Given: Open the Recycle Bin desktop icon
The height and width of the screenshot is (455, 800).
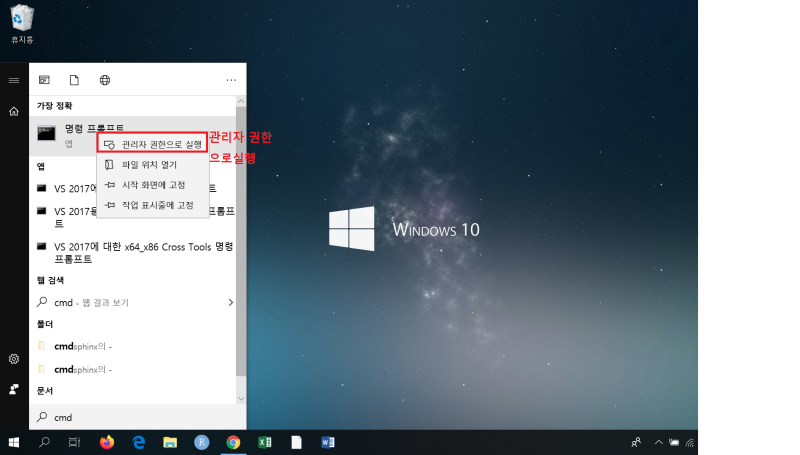Looking at the screenshot, I should (22, 23).
